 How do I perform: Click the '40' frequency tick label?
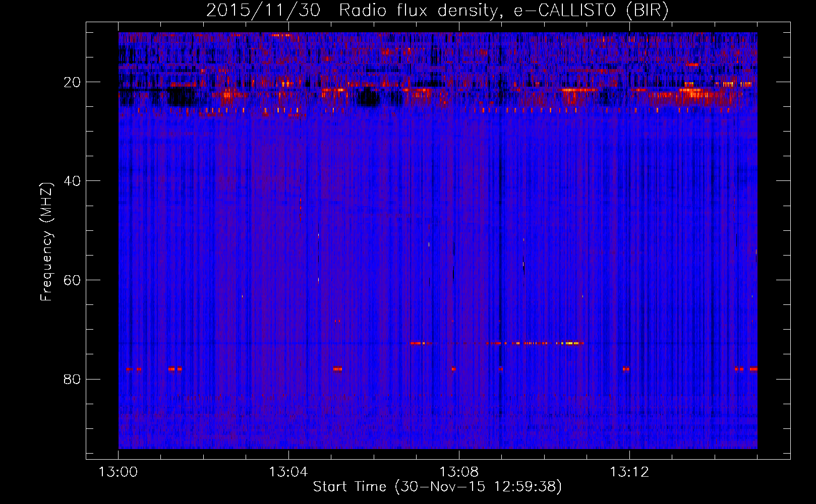[x=73, y=181]
